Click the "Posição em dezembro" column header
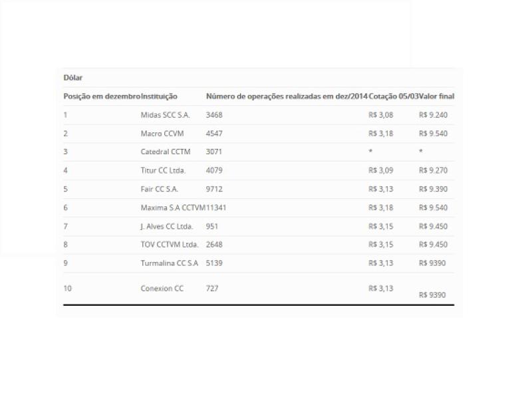 pos(102,96)
